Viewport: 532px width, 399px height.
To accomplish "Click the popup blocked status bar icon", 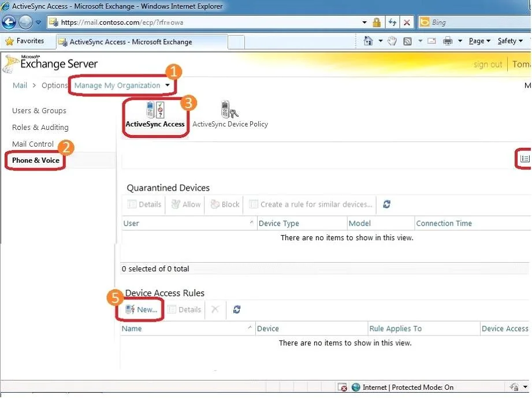I will pyautogui.click(x=343, y=387).
